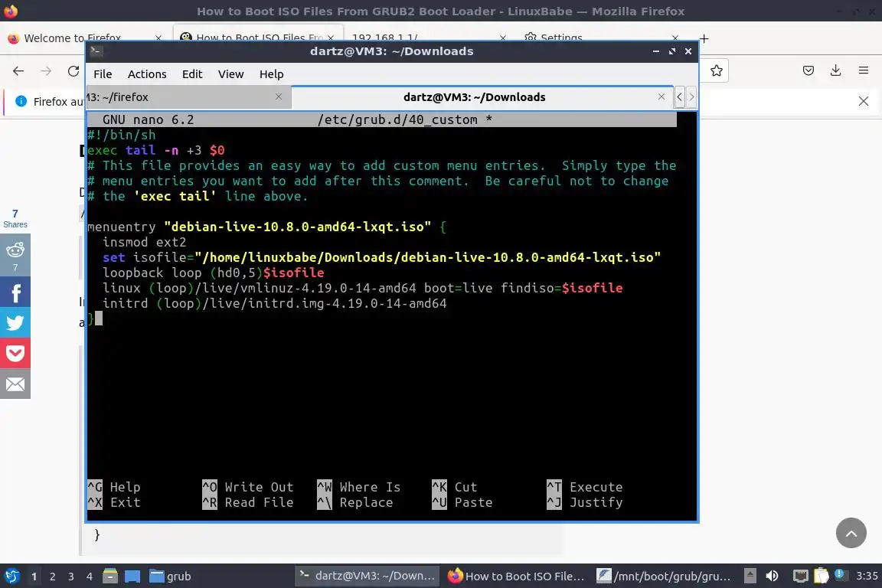Switch to workspace 2
This screenshot has width=882, height=588.
[x=52, y=577]
